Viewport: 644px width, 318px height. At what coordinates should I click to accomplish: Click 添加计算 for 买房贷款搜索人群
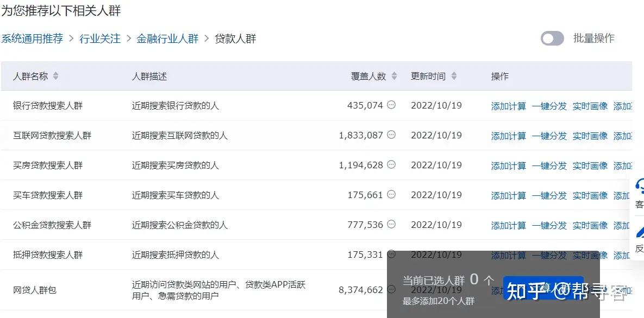click(x=509, y=166)
